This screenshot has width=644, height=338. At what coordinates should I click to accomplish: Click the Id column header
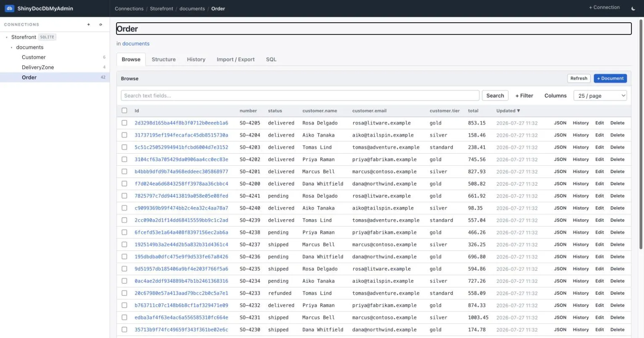click(x=137, y=111)
